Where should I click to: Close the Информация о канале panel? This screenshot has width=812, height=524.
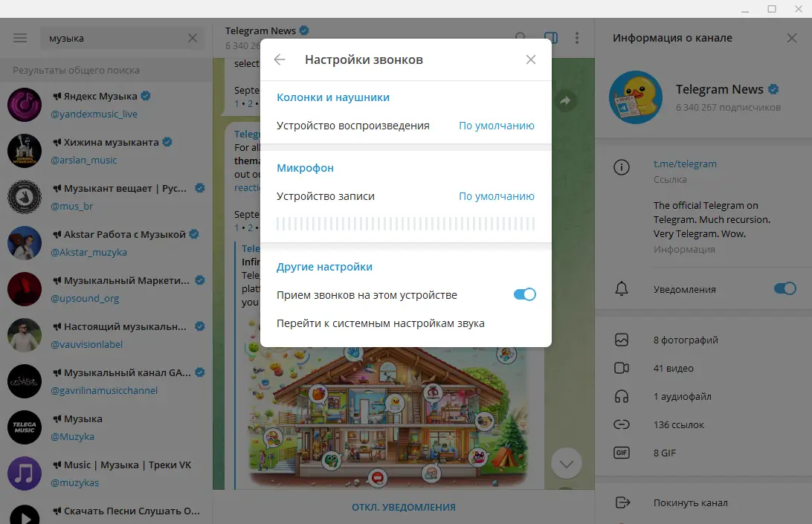[792, 38]
